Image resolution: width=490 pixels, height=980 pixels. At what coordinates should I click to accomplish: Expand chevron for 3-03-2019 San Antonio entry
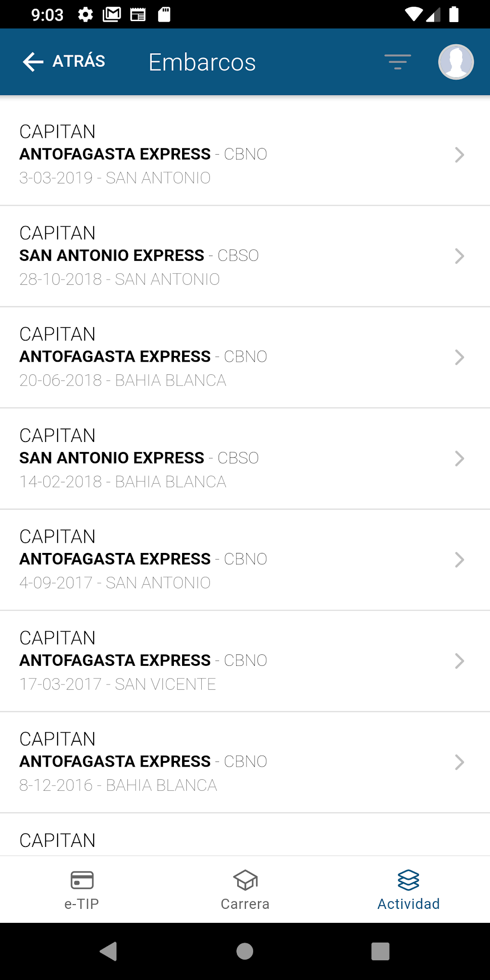pos(460,155)
